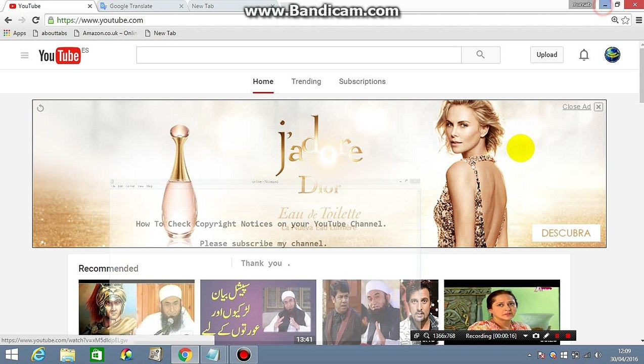Open the warrior and cleric video thumbnail
The width and height of the screenshot is (644, 364).
pos(136,312)
